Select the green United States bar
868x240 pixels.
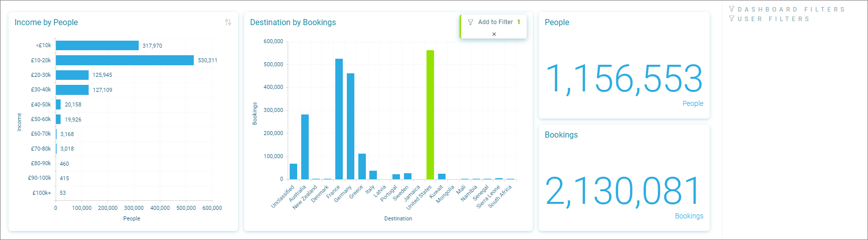pyautogui.click(x=430, y=114)
